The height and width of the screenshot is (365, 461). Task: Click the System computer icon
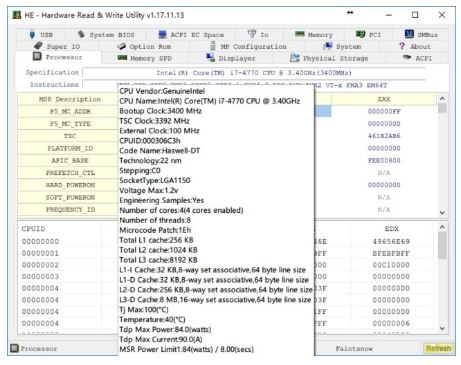point(328,46)
